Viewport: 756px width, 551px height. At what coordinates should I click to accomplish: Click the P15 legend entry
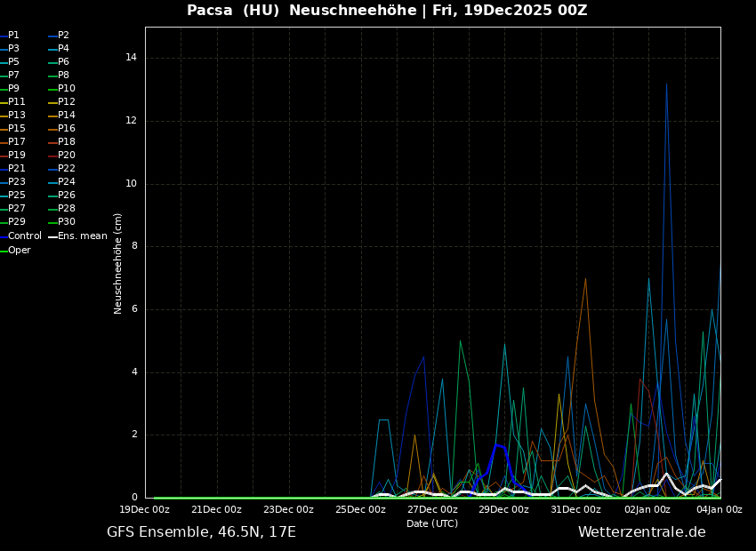point(16,129)
